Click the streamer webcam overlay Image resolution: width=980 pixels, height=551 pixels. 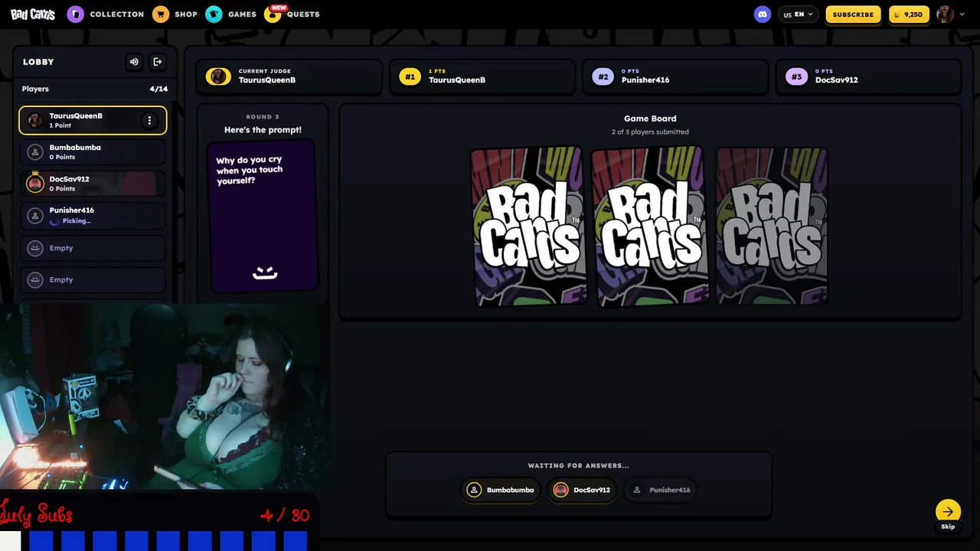click(x=165, y=396)
